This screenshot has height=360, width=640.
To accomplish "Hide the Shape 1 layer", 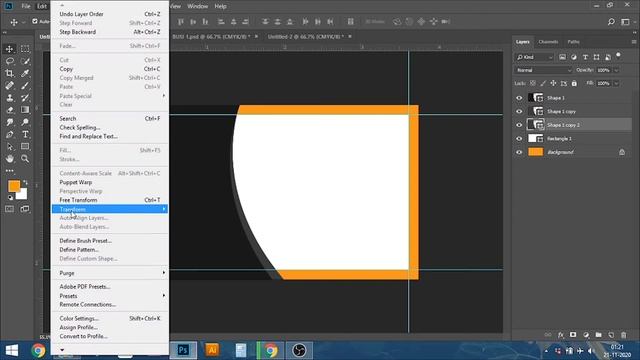I will tap(519, 98).
